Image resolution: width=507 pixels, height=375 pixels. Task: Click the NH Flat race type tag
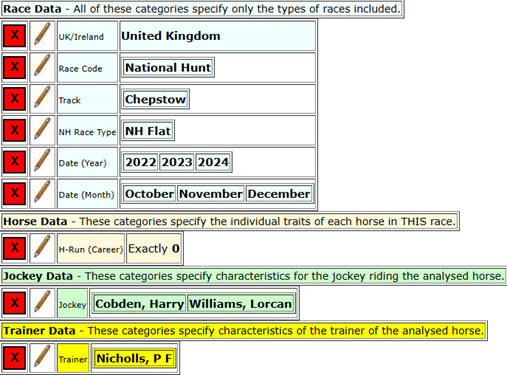click(x=148, y=131)
